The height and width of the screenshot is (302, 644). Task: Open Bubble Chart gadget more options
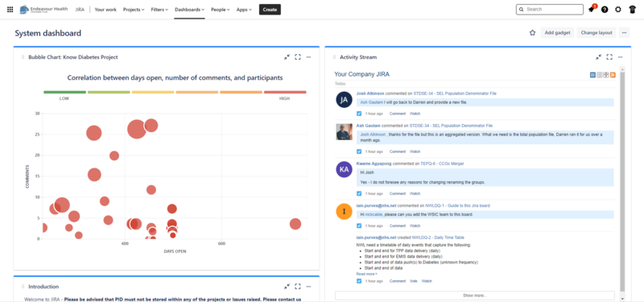(x=309, y=57)
